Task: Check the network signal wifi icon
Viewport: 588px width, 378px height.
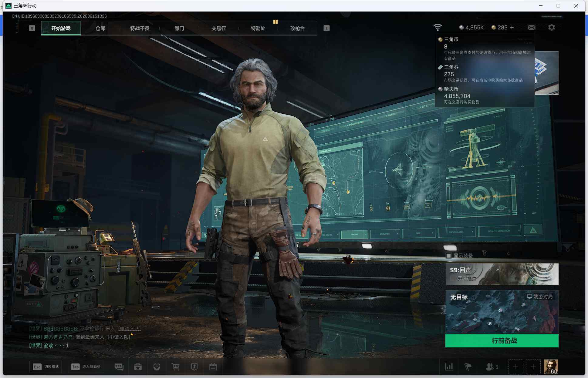Action: pos(438,27)
